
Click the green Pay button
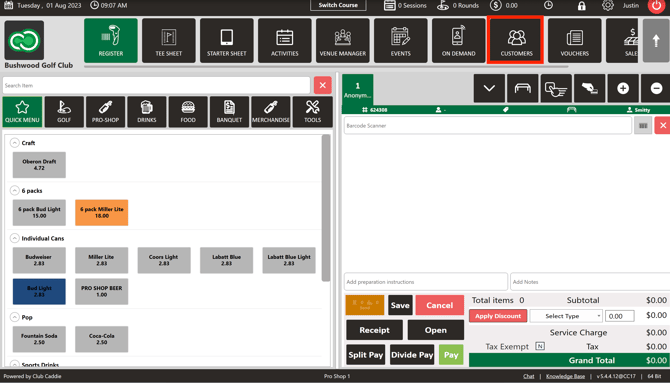point(451,355)
